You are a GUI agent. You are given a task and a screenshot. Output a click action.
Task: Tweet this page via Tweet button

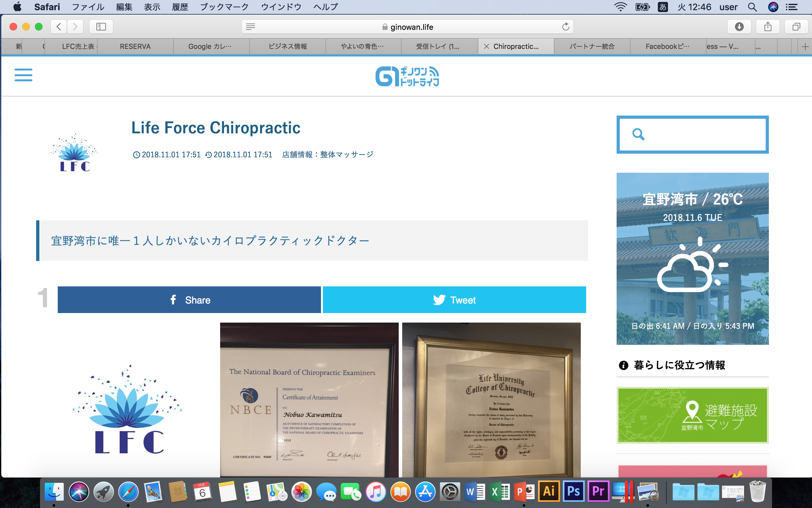454,300
